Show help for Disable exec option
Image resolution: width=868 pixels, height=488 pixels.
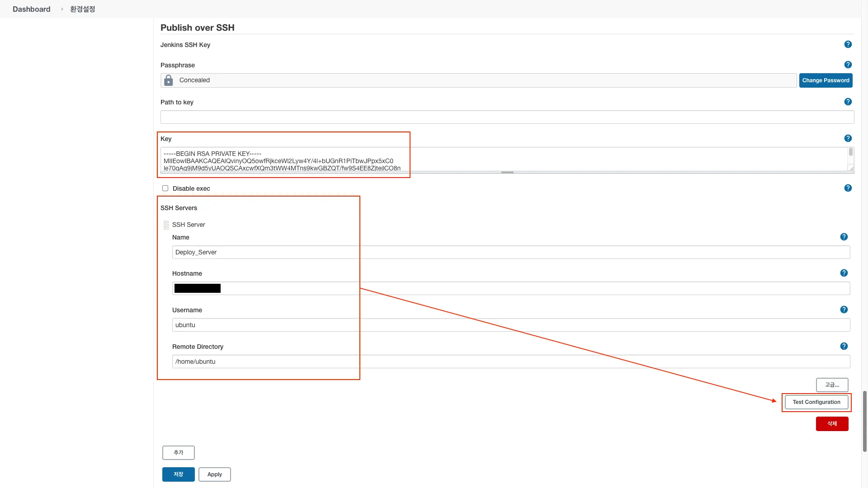click(848, 188)
